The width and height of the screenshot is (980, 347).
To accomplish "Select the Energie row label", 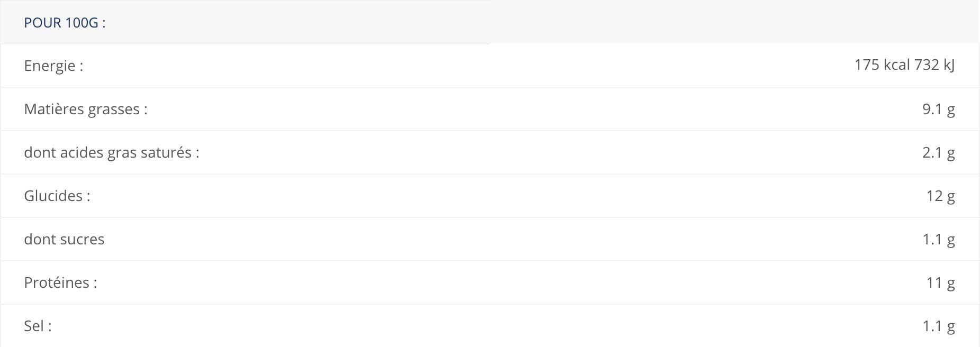I will pyautogui.click(x=53, y=66).
